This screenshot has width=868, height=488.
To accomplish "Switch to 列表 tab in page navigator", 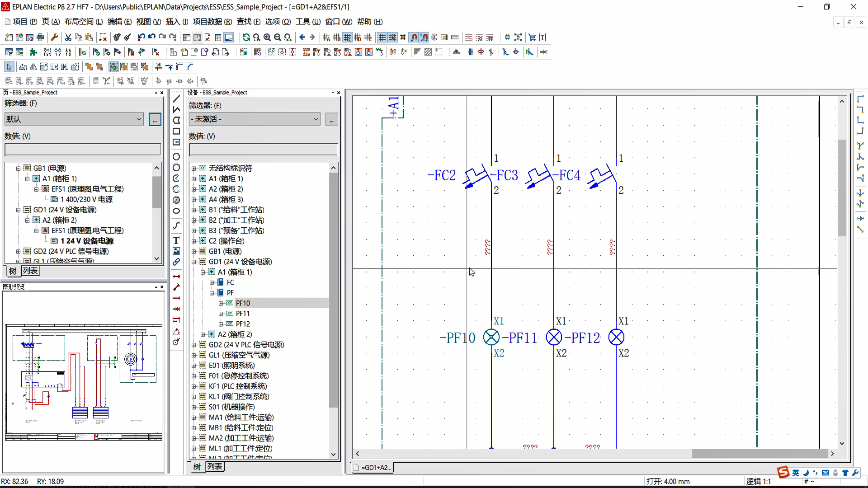I will 30,271.
